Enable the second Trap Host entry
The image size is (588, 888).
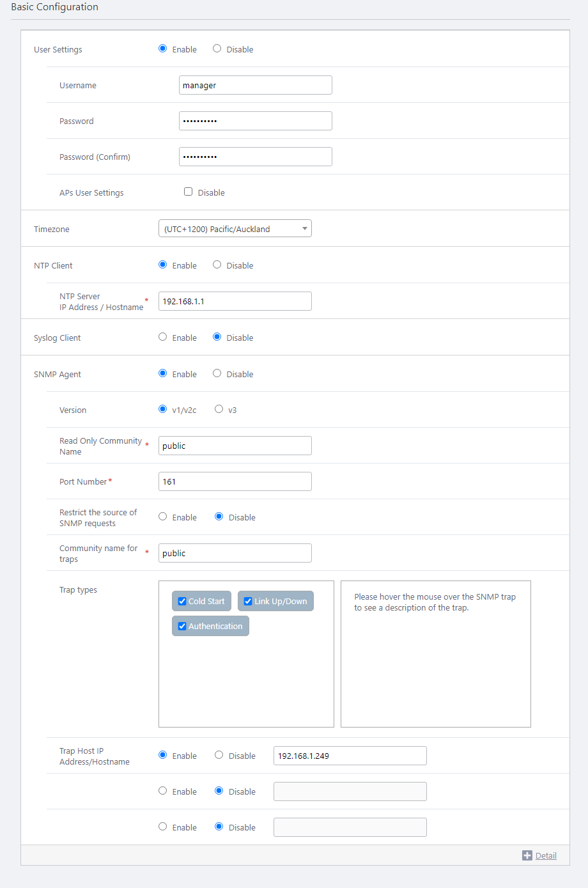tap(163, 791)
